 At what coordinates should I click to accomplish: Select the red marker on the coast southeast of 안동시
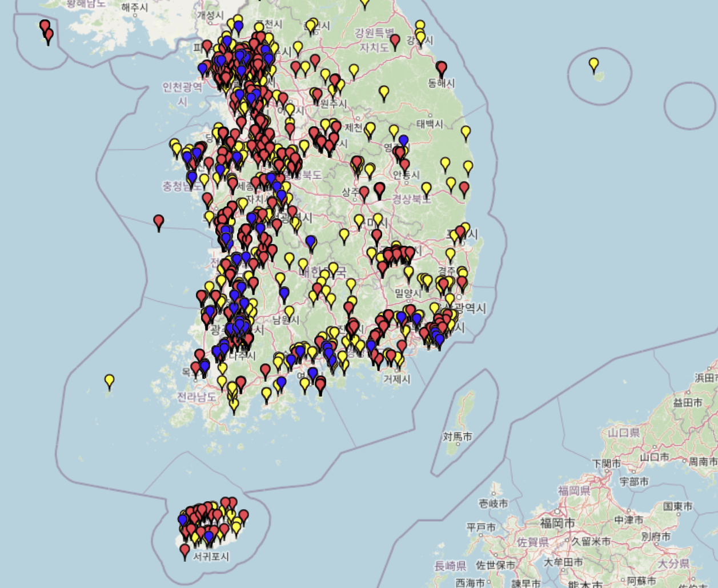click(x=464, y=187)
